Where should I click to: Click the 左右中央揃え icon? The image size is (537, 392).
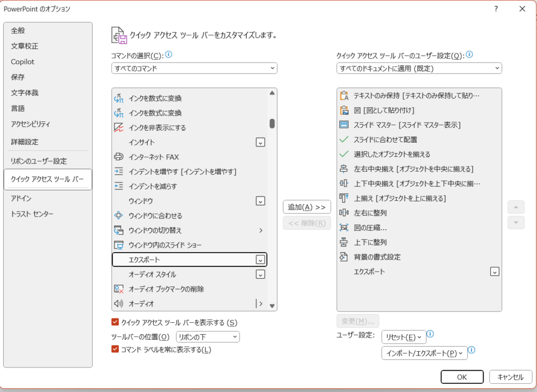(344, 169)
